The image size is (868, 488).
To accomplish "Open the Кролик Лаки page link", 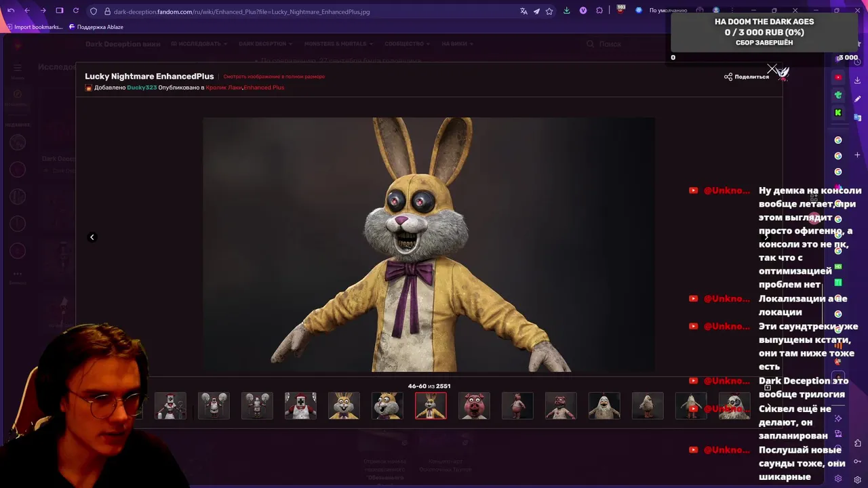I will [x=223, y=87].
